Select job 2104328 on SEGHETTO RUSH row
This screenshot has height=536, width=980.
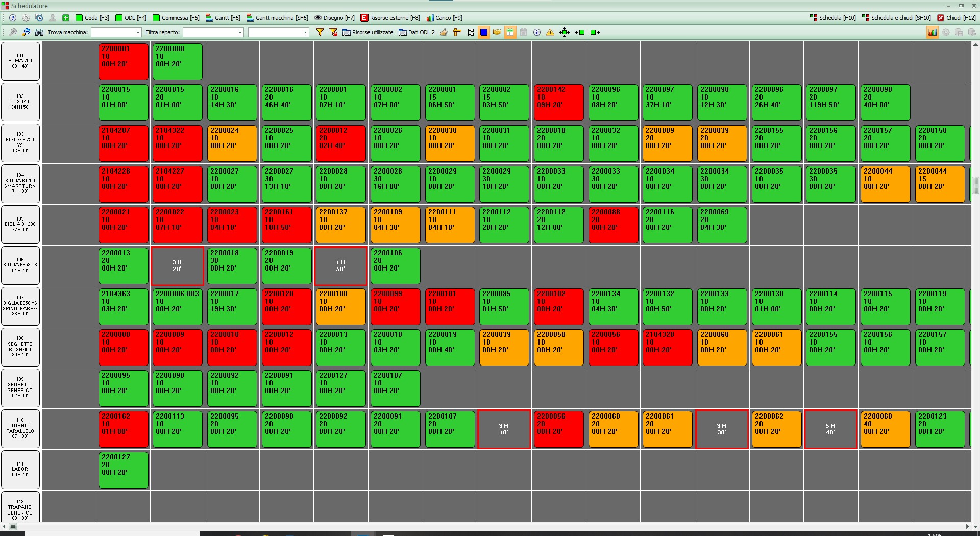(668, 347)
